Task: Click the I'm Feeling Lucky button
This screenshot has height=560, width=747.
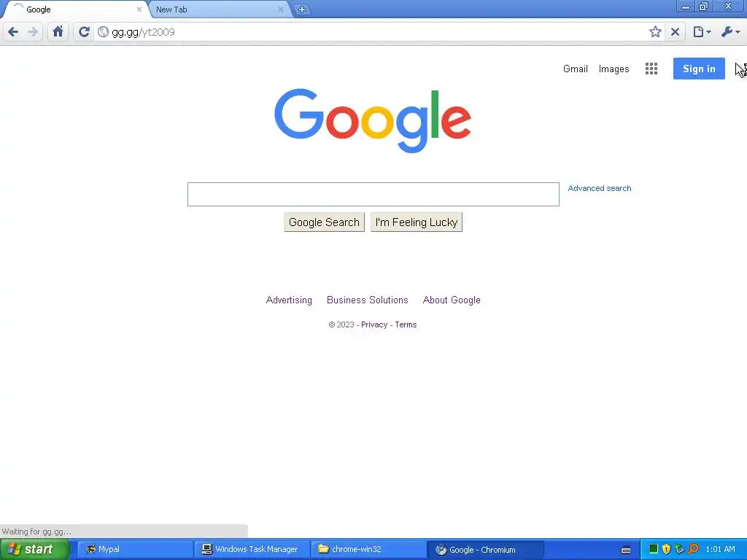Action: [x=417, y=222]
